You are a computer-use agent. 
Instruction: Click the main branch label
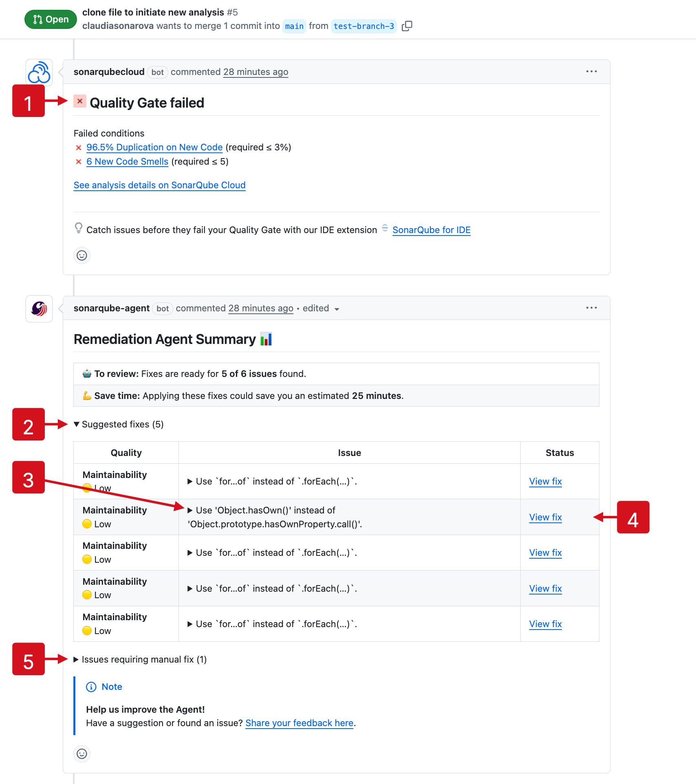(294, 26)
